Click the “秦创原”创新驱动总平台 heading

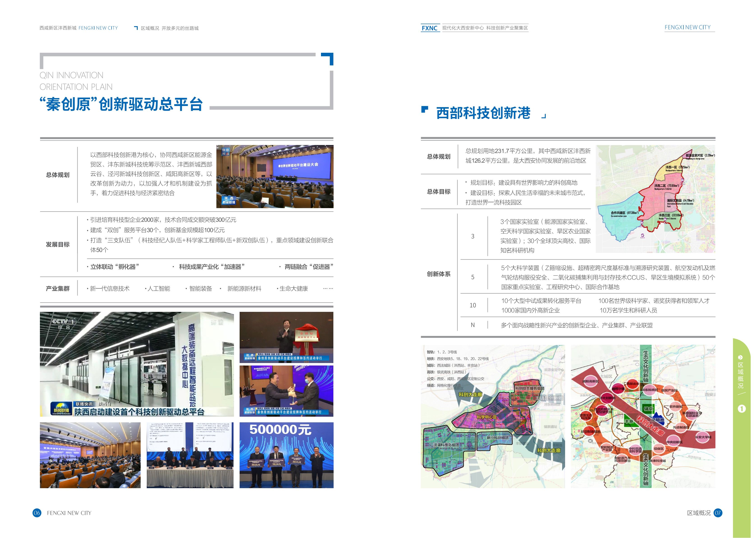coord(121,104)
